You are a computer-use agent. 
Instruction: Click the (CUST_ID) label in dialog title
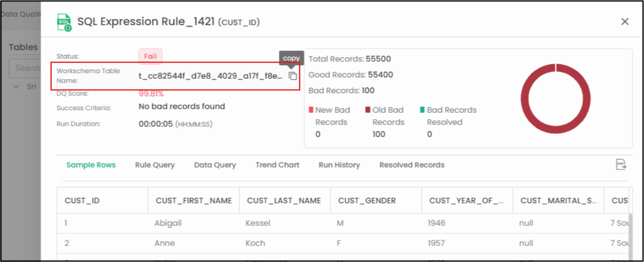point(239,22)
